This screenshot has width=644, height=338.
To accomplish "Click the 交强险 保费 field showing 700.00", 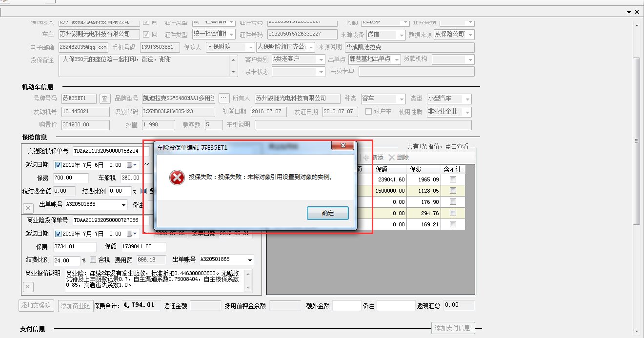I will coord(70,178).
